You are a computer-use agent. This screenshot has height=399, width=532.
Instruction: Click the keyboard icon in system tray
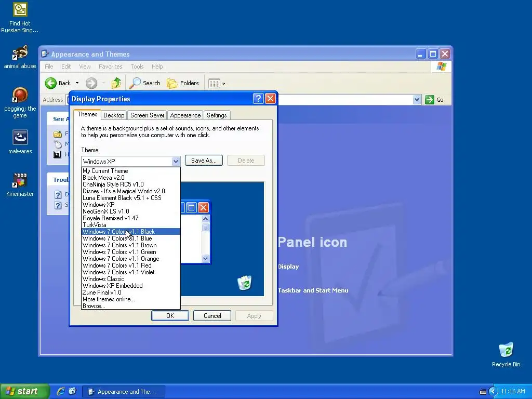(x=483, y=392)
